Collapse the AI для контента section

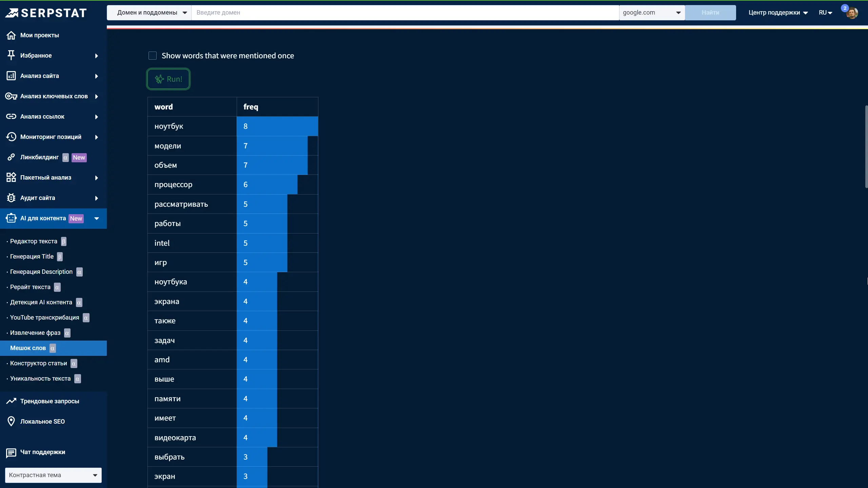click(x=97, y=219)
